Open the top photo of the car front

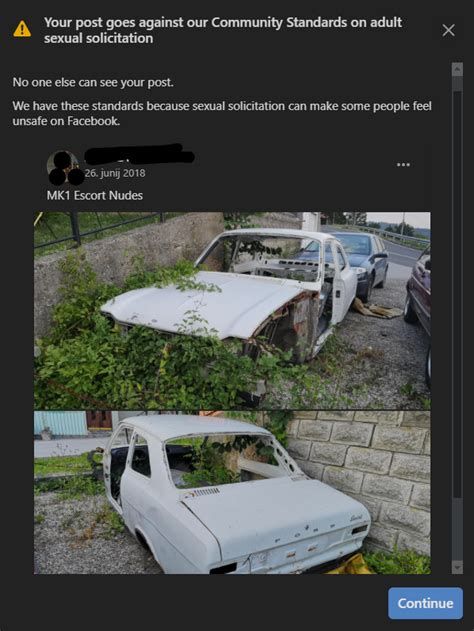point(232,310)
